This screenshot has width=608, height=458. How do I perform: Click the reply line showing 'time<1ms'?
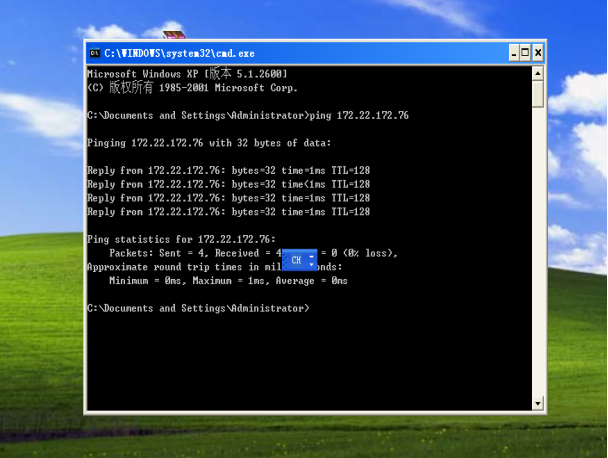click(x=228, y=184)
